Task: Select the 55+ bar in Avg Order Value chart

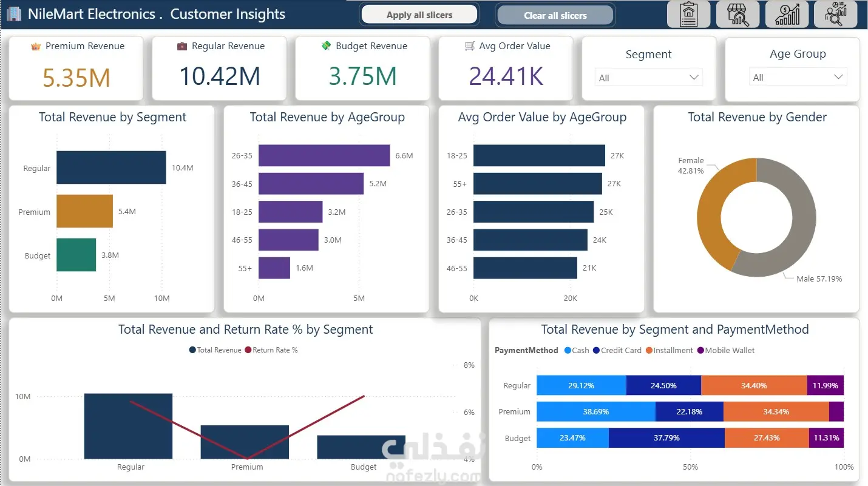Action: 538,183
